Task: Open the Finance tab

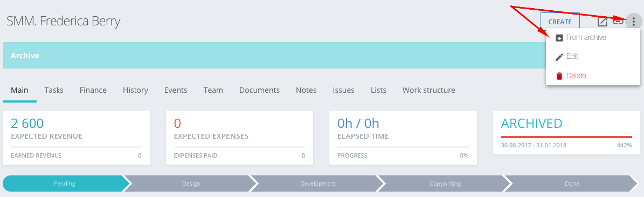Action: pyautogui.click(x=93, y=90)
